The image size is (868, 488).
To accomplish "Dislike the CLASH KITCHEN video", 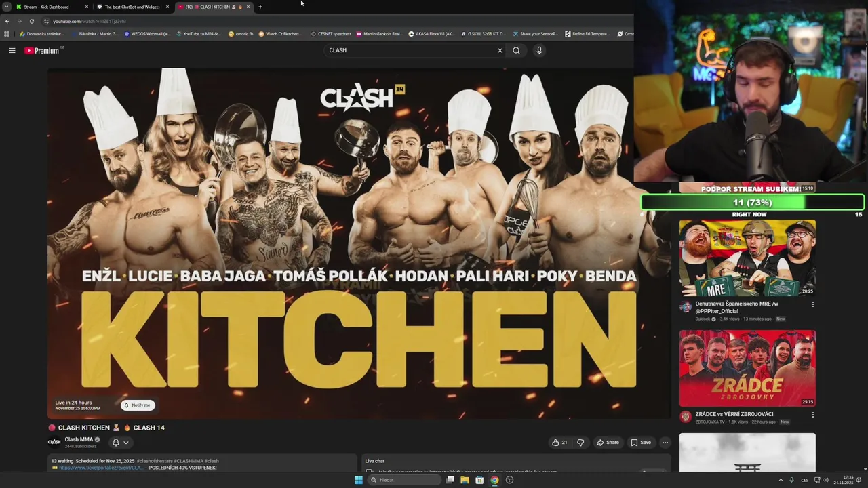I will click(x=580, y=443).
